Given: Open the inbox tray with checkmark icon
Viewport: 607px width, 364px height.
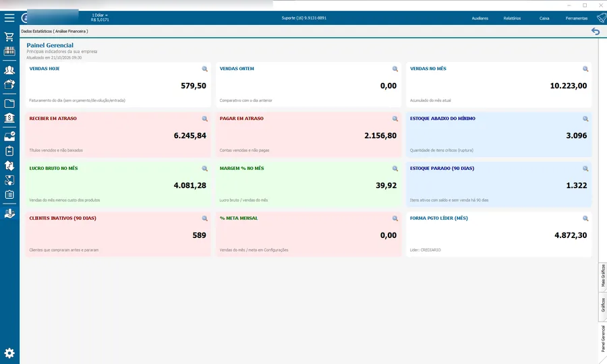Looking at the screenshot, I should tap(9, 136).
